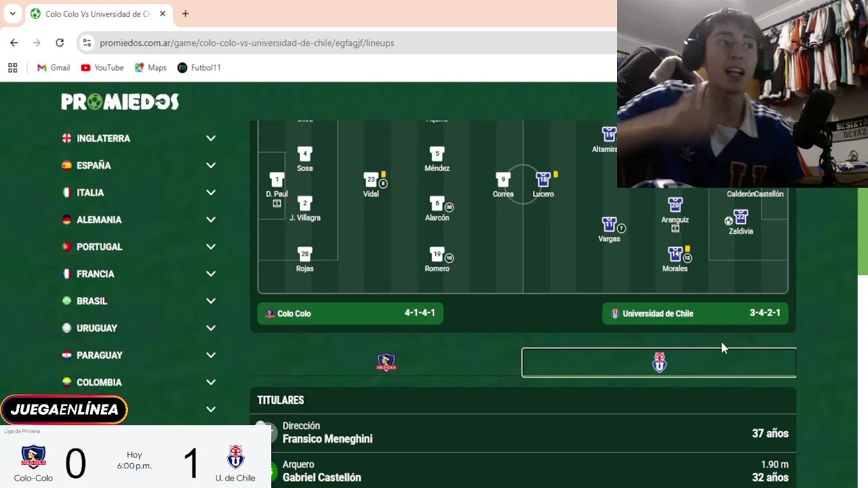Expand the Colombia chevron
868x488 pixels.
[x=211, y=382]
